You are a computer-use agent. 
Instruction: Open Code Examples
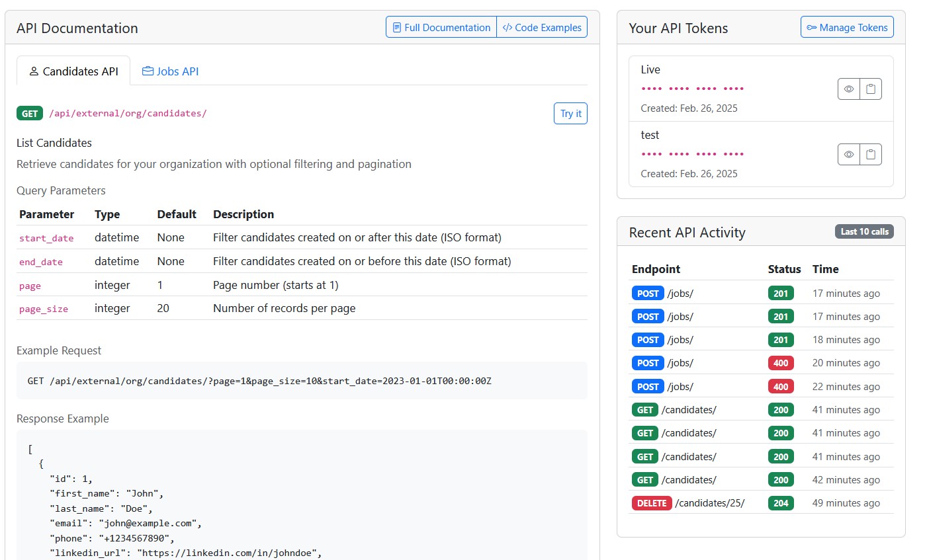click(x=542, y=27)
